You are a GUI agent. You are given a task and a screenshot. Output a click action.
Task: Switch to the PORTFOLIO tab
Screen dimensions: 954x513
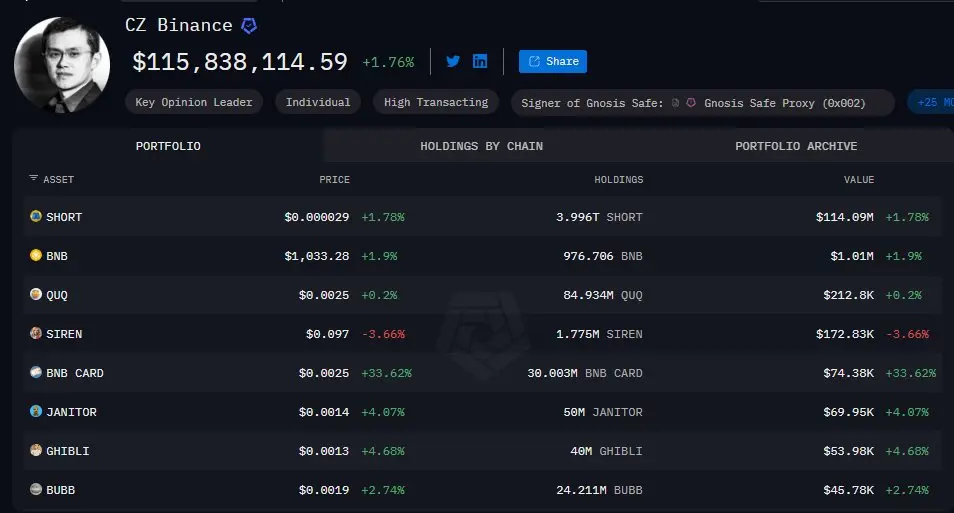tap(168, 146)
